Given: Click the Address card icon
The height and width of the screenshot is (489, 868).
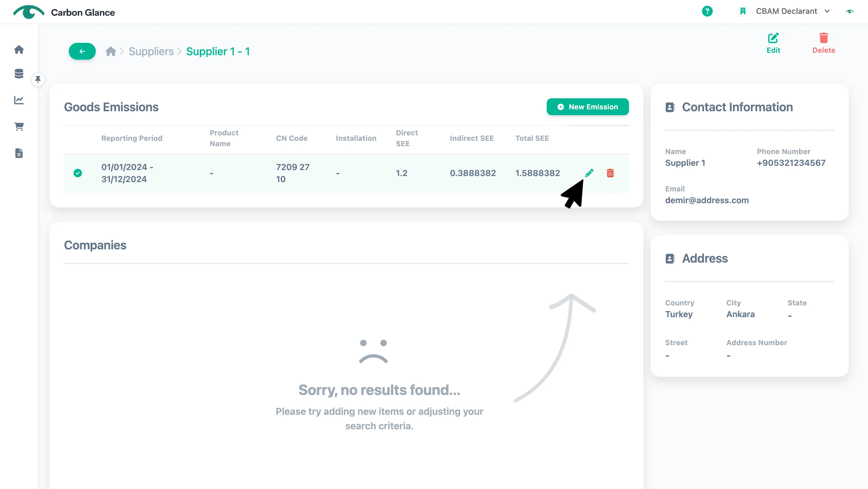Looking at the screenshot, I should (670, 258).
